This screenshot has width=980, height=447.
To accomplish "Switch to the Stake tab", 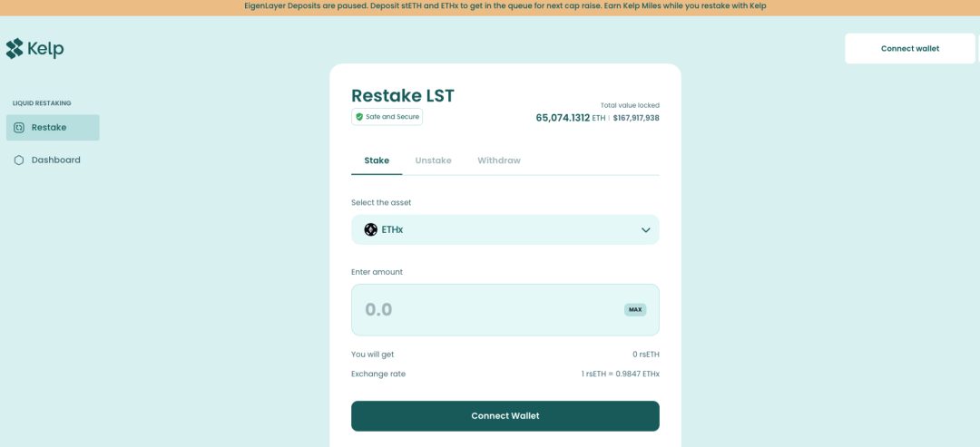I will [x=377, y=160].
